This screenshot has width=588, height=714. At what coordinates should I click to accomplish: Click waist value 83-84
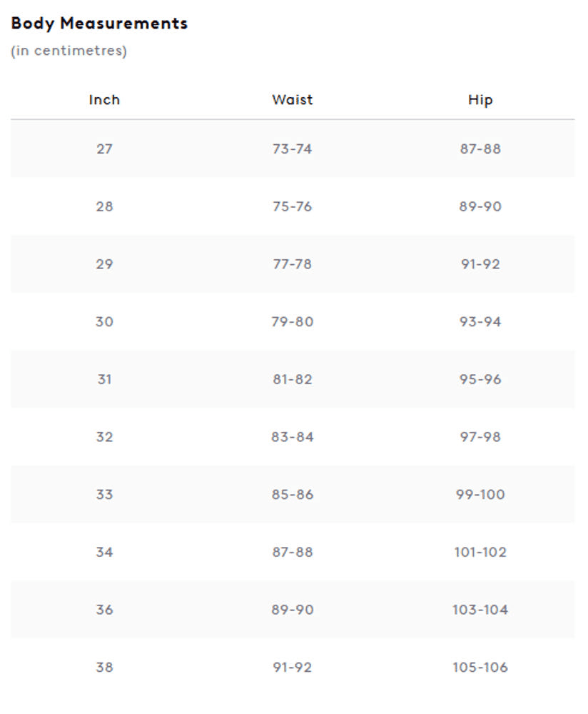tap(292, 437)
